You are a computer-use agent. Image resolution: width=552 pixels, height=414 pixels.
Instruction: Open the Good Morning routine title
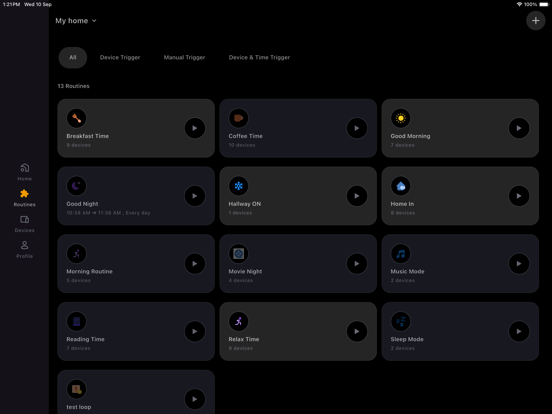(410, 136)
